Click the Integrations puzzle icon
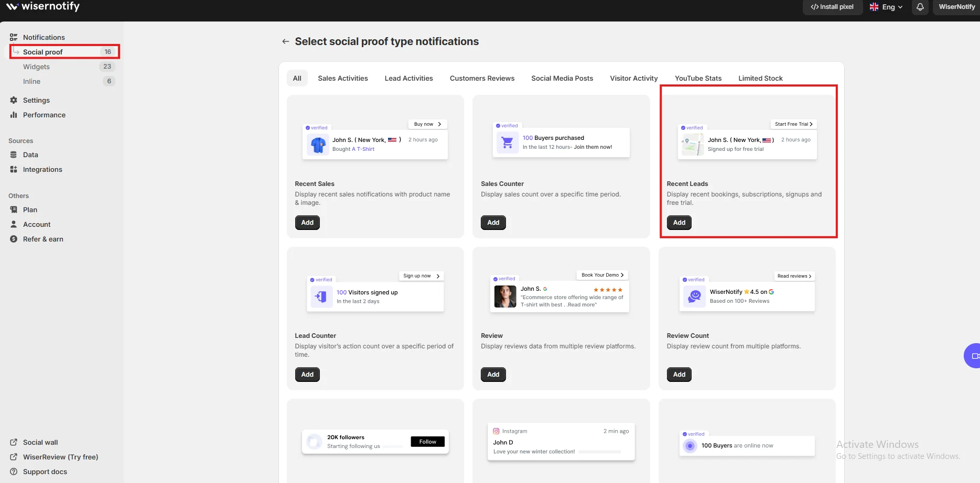 tap(14, 169)
